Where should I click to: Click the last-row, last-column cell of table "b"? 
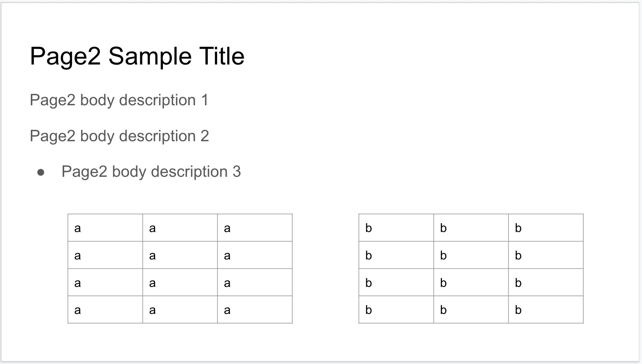coord(546,310)
